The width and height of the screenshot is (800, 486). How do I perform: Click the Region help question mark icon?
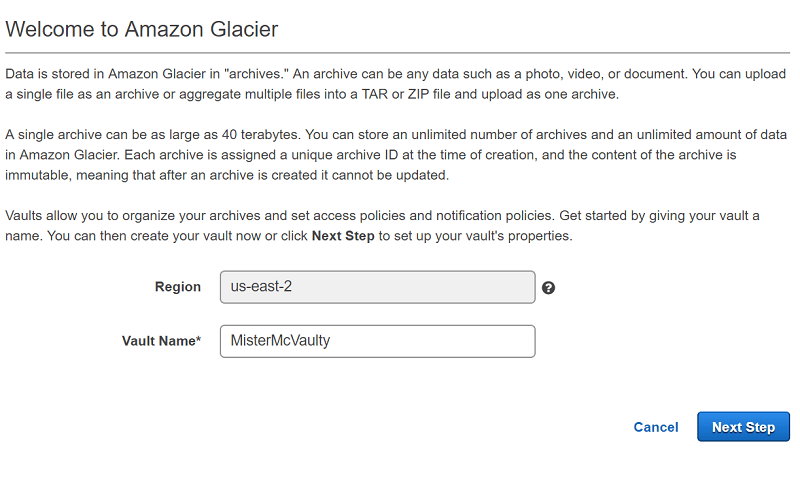tap(548, 288)
